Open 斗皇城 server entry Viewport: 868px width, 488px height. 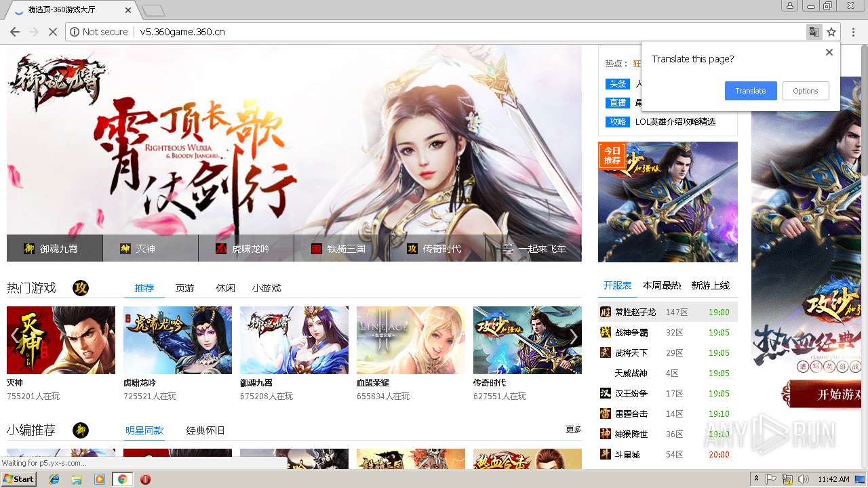point(668,455)
